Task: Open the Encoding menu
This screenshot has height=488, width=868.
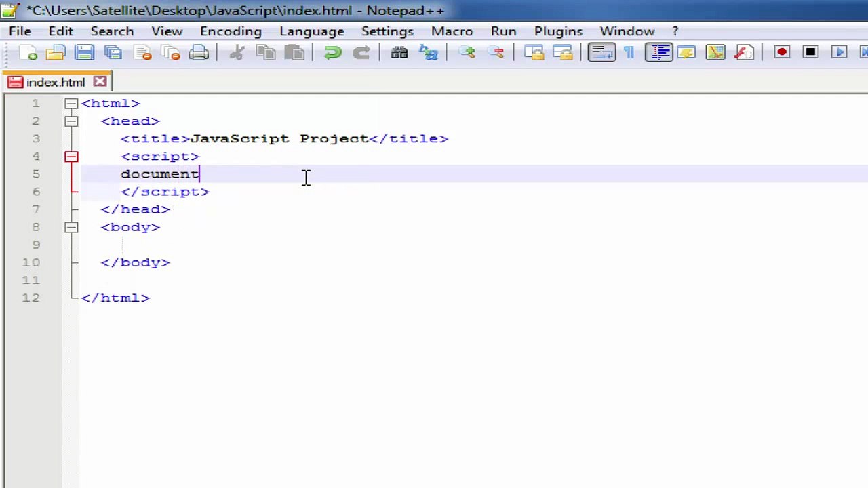Action: pyautogui.click(x=231, y=31)
